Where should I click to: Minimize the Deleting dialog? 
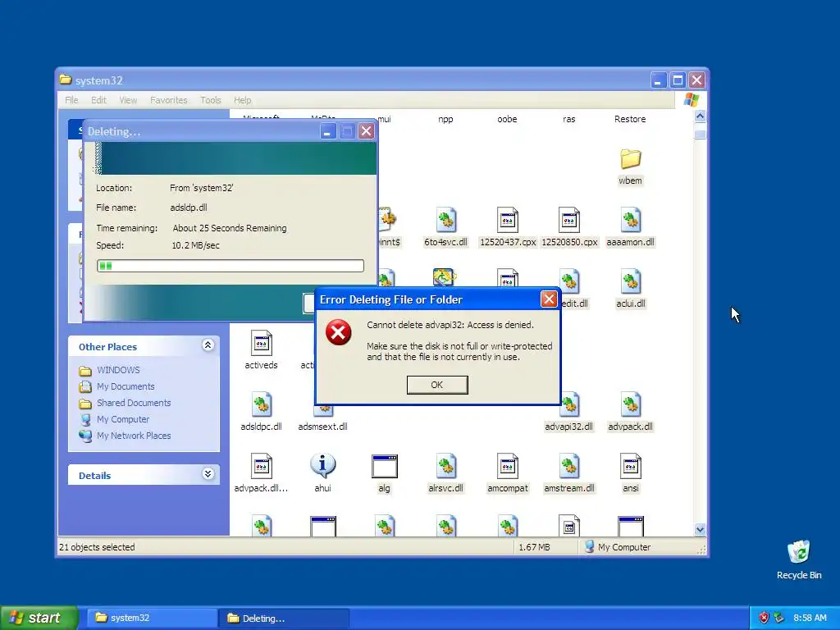(x=328, y=131)
